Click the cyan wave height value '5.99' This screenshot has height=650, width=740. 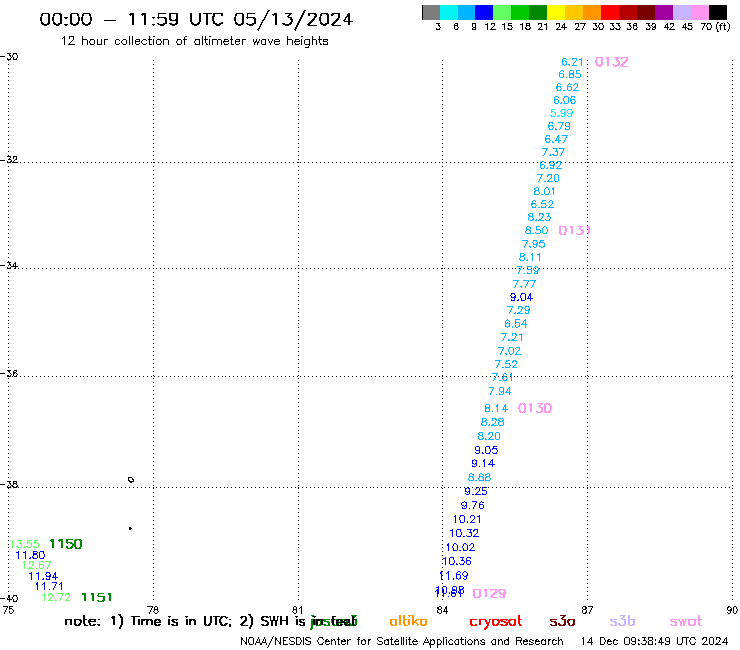click(x=561, y=113)
